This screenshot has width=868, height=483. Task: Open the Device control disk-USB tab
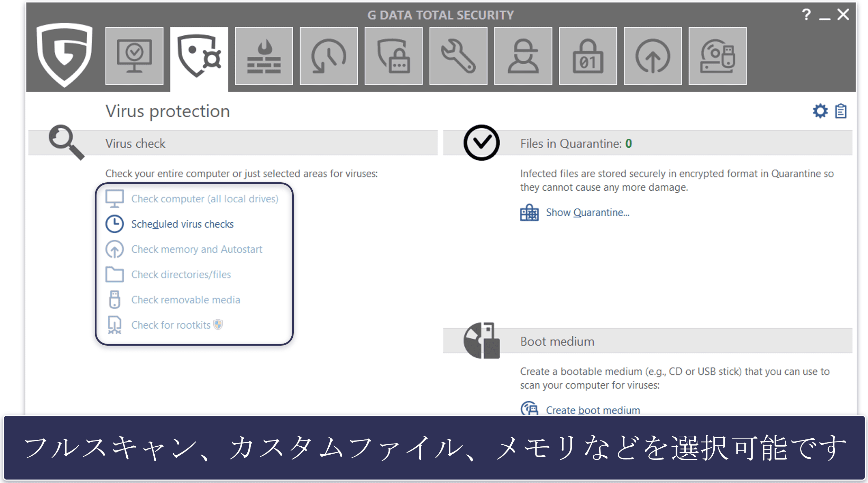click(718, 56)
